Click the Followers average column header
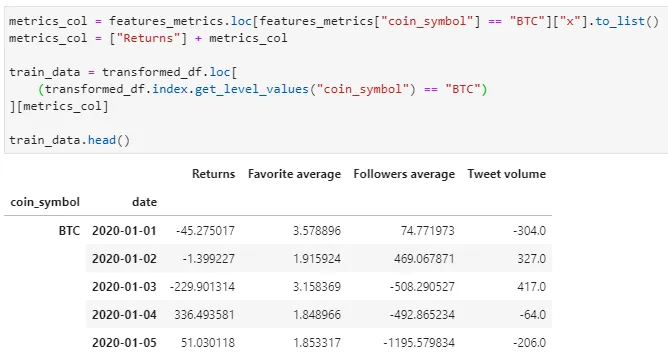The image size is (668, 362). [404, 174]
